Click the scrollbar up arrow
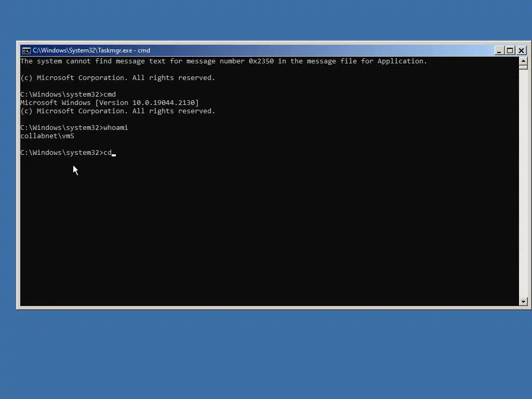This screenshot has width=532, height=399. 523,61
